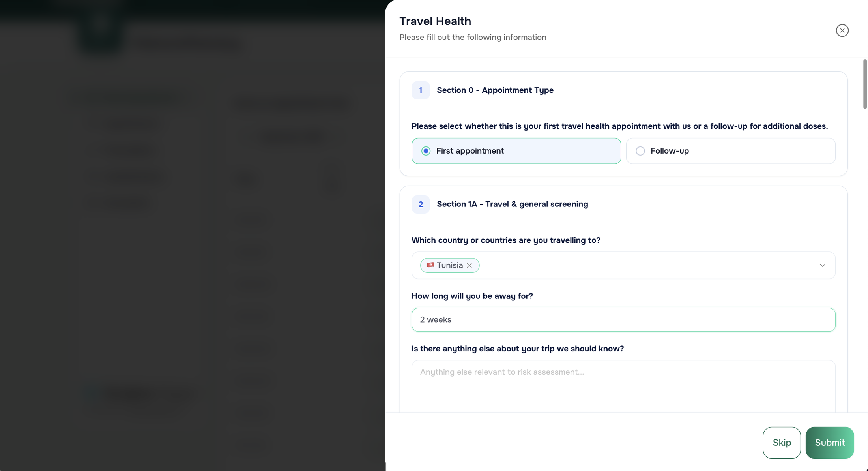
Task: Click the Skip button
Action: pos(781,443)
